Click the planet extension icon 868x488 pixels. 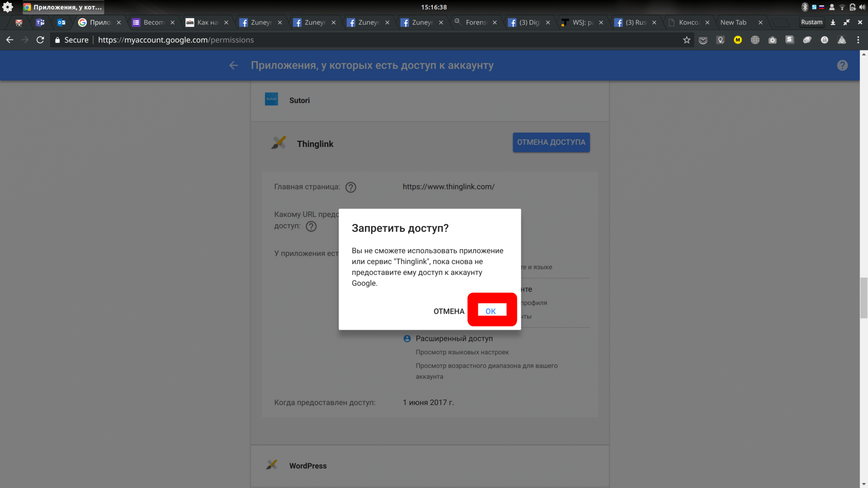click(x=807, y=40)
